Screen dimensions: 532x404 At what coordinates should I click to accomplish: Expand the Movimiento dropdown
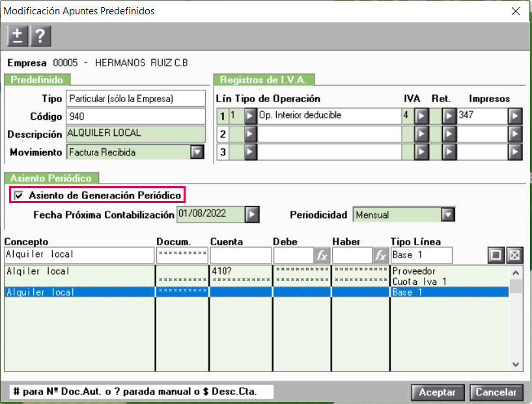pos(197,152)
